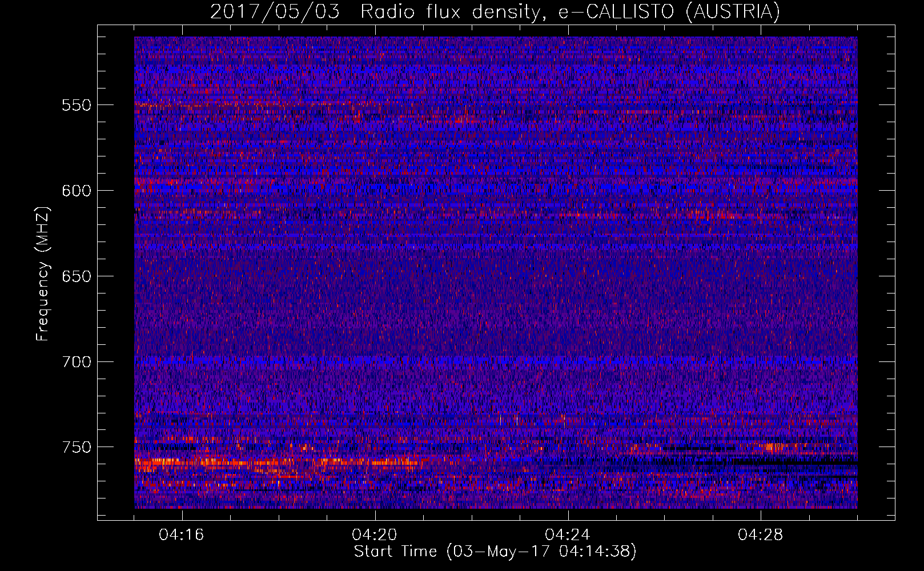Click the 600 frequency tick label

[77, 191]
